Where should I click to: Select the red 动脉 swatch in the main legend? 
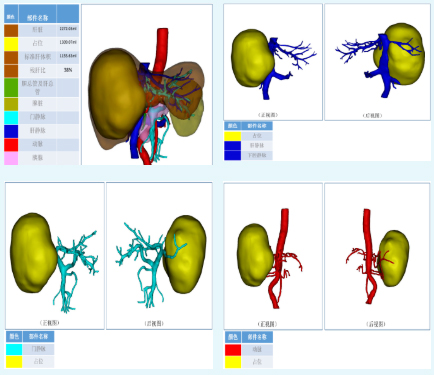11,145
